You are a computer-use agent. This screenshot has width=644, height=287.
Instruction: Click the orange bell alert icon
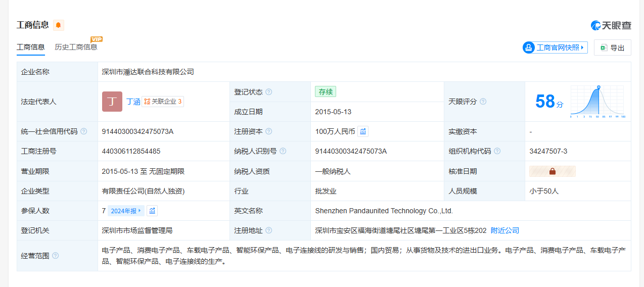[59, 25]
